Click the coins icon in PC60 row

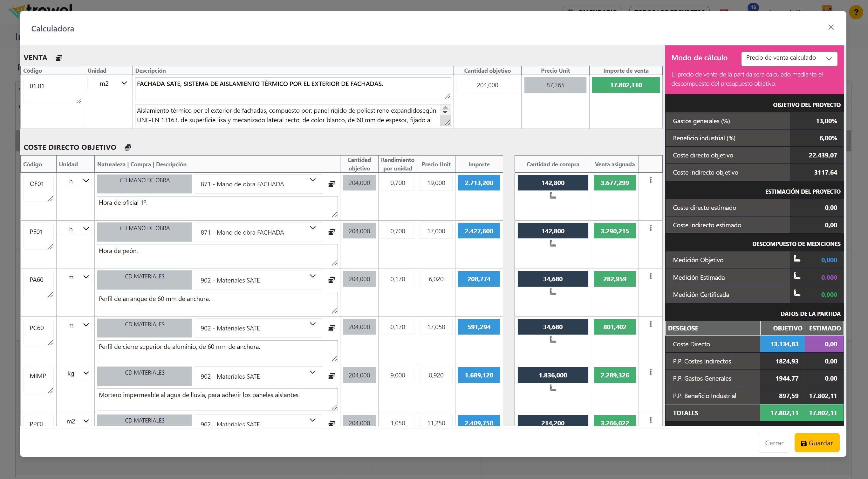pyautogui.click(x=331, y=328)
